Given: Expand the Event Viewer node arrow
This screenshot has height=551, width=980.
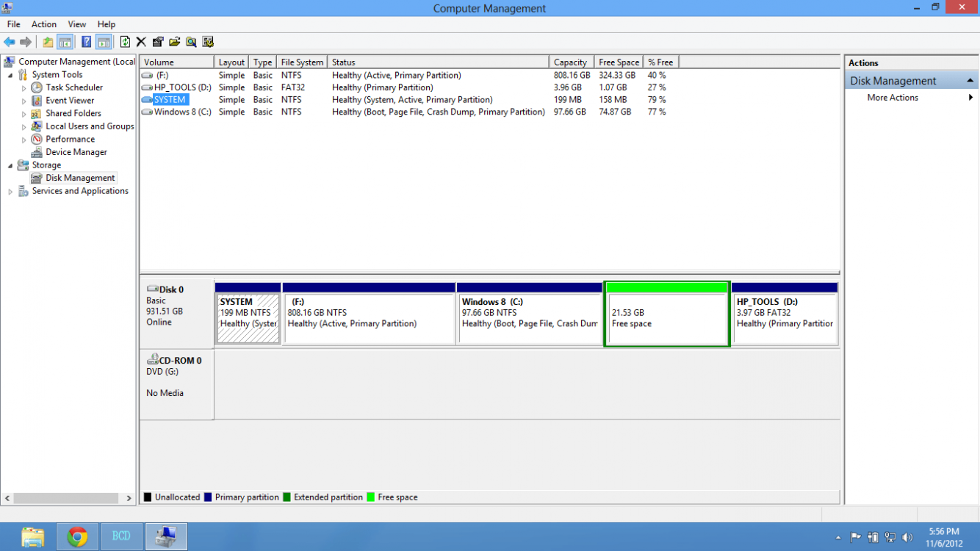Looking at the screenshot, I should click(24, 101).
